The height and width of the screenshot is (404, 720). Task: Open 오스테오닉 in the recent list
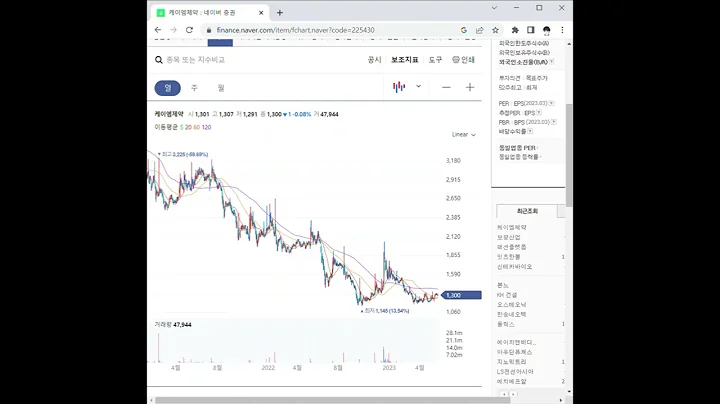click(x=512, y=304)
